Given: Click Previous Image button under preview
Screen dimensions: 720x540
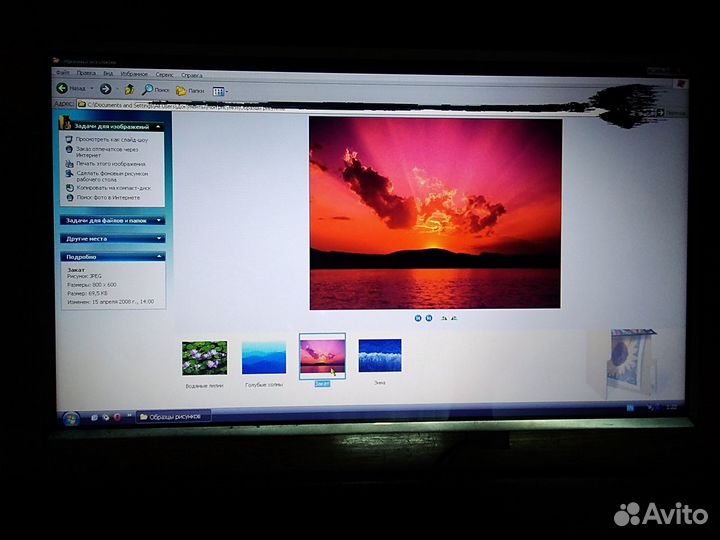Looking at the screenshot, I should pyautogui.click(x=418, y=318).
